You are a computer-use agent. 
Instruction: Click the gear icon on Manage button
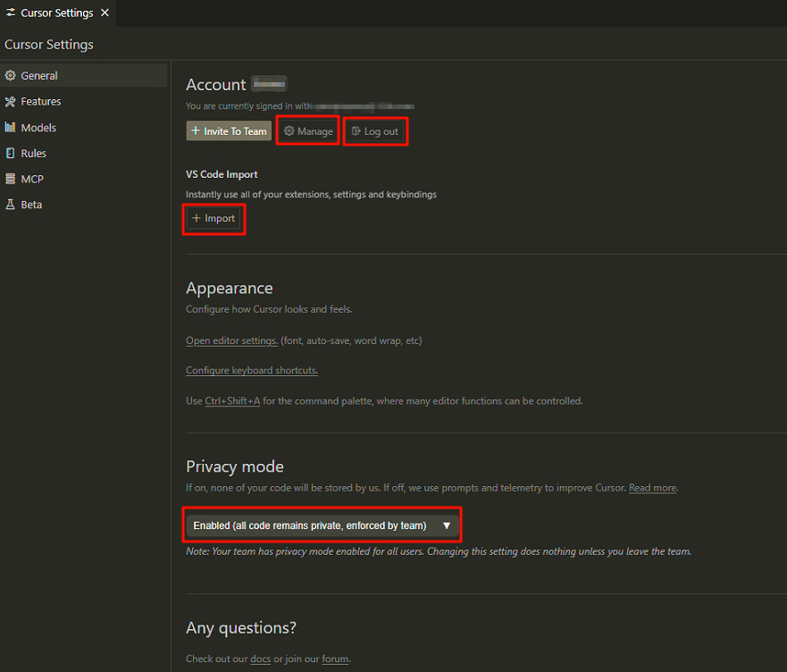click(x=289, y=131)
